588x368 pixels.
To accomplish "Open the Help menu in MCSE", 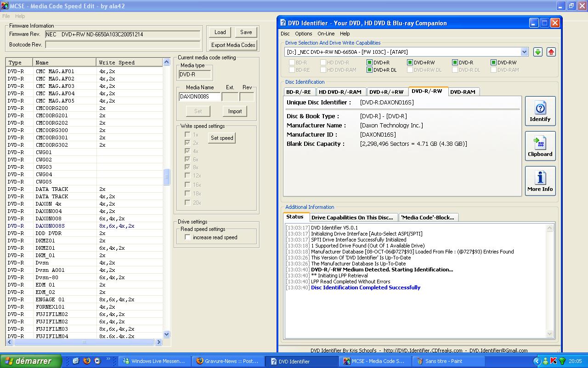I will [x=20, y=16].
